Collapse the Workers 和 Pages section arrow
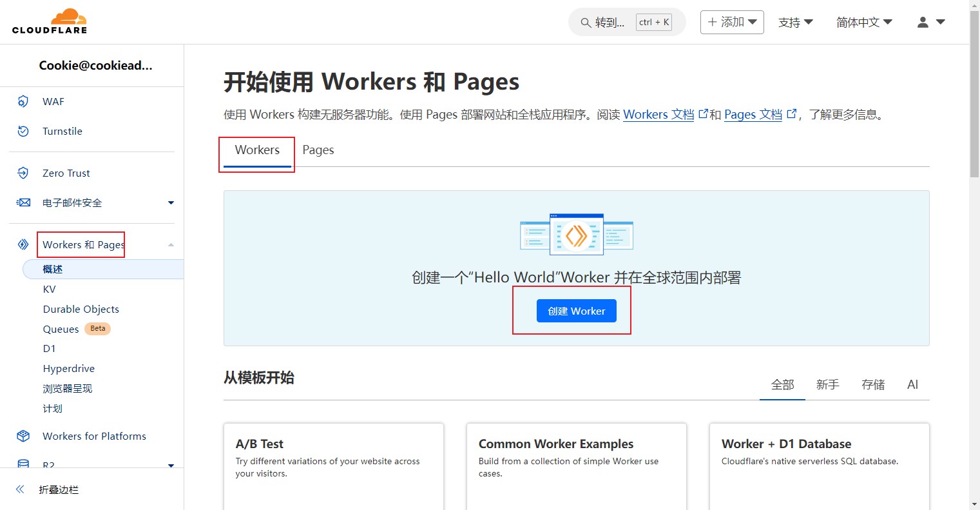This screenshot has height=510, width=980. pyautogui.click(x=171, y=244)
